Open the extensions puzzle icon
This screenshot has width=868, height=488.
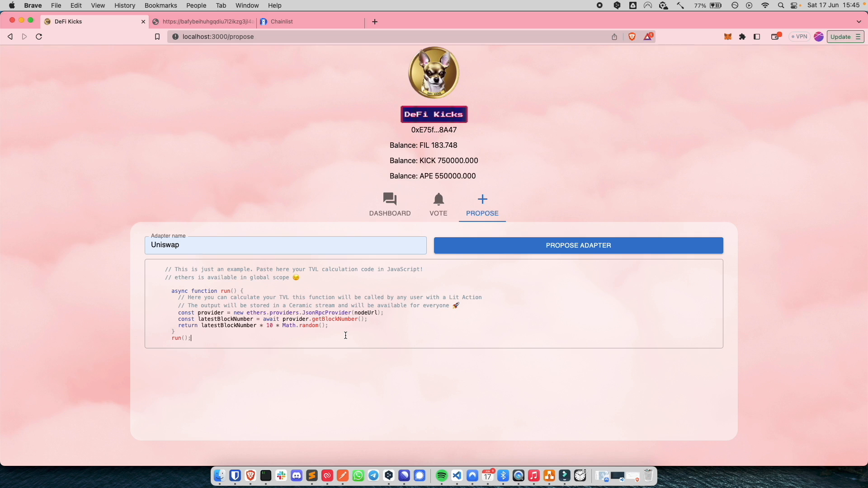pos(742,37)
